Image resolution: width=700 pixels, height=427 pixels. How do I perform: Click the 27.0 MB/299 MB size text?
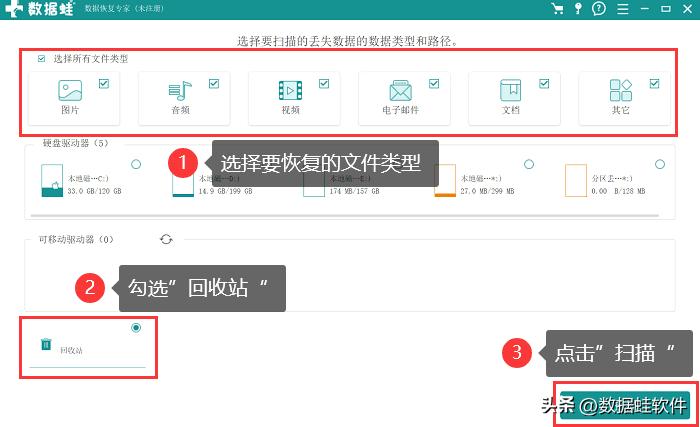pyautogui.click(x=488, y=191)
